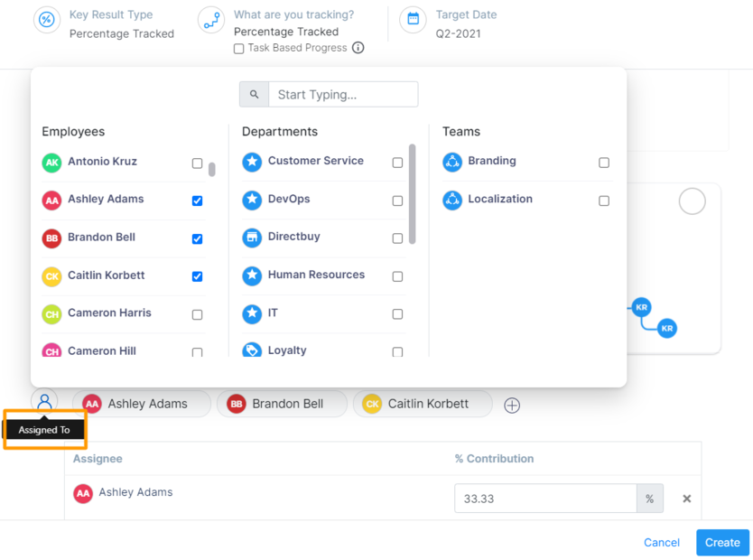The image size is (753, 560).
Task: Click the plus icon to add assignee
Action: (512, 406)
